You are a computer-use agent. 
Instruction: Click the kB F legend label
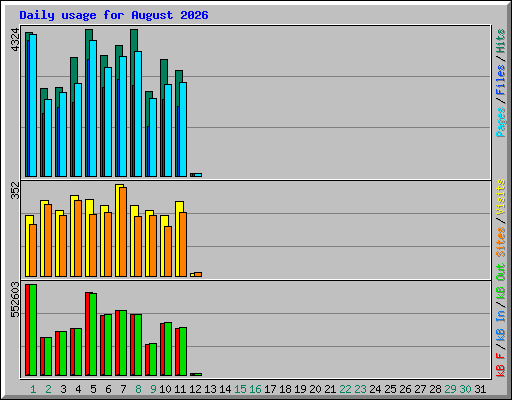coord(500,365)
